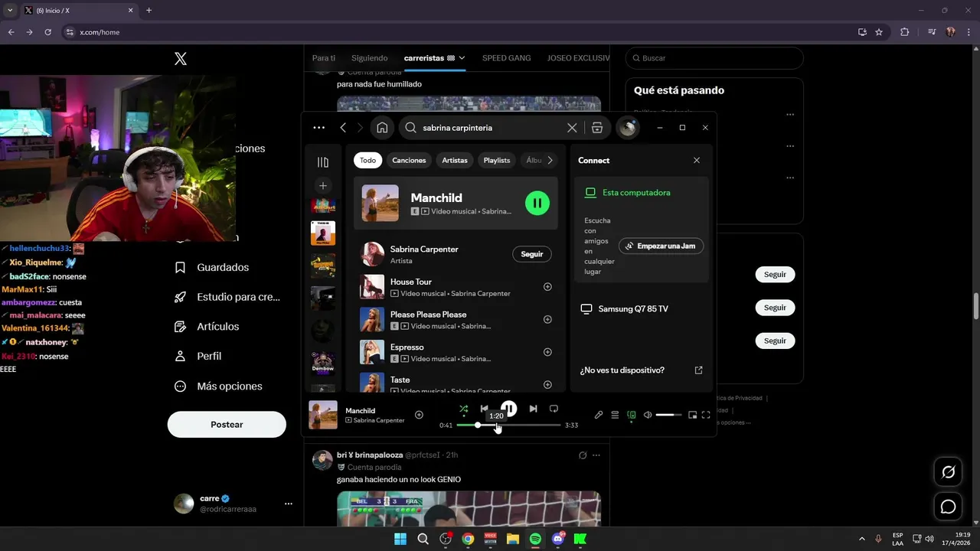980x551 pixels.
Task: Open Spotify Browse icon in search bar
Action: pyautogui.click(x=597, y=128)
